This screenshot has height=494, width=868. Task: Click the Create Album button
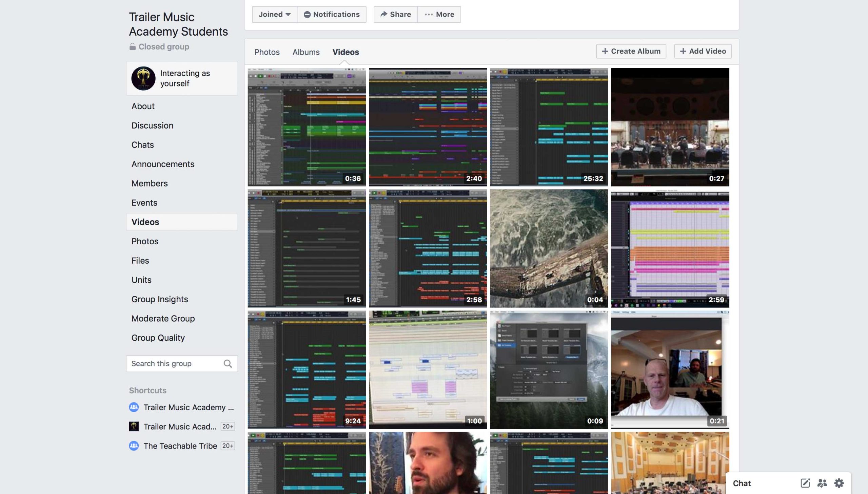click(x=631, y=51)
